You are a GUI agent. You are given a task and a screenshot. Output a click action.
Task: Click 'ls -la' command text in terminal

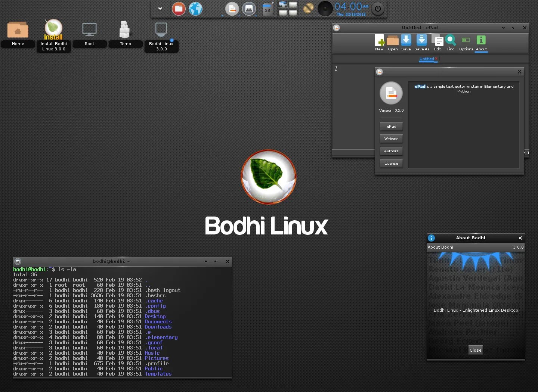pyautogui.click(x=67, y=269)
